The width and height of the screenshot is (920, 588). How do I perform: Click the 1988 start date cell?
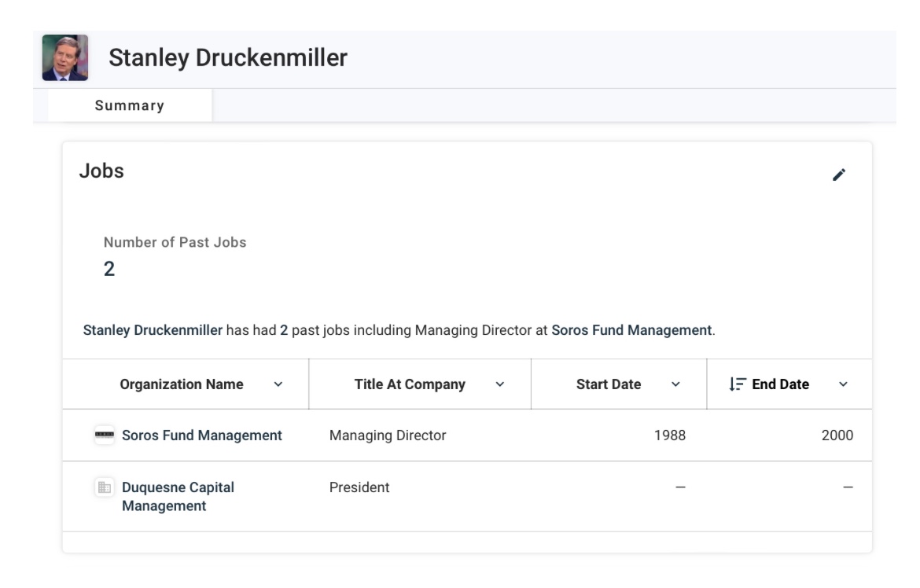click(669, 435)
